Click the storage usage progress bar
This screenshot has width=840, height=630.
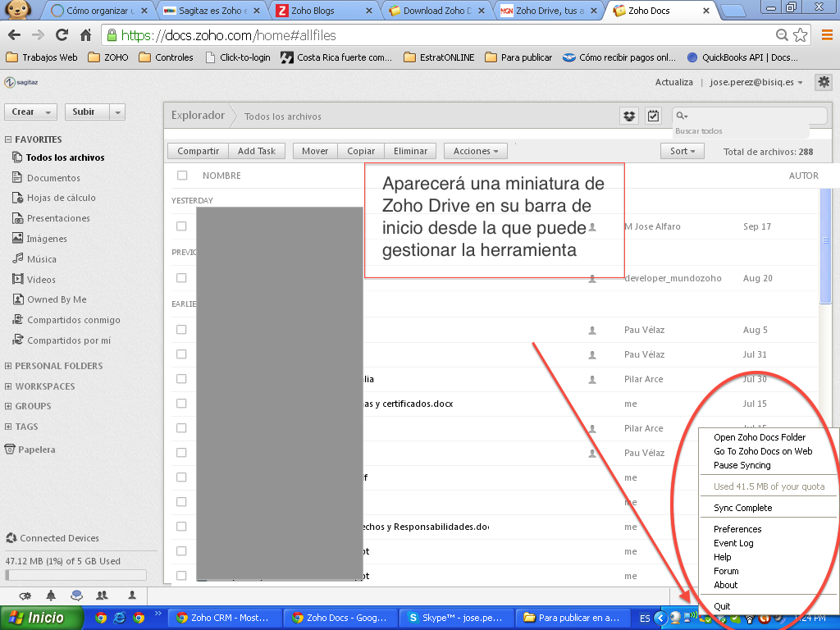coord(75,575)
